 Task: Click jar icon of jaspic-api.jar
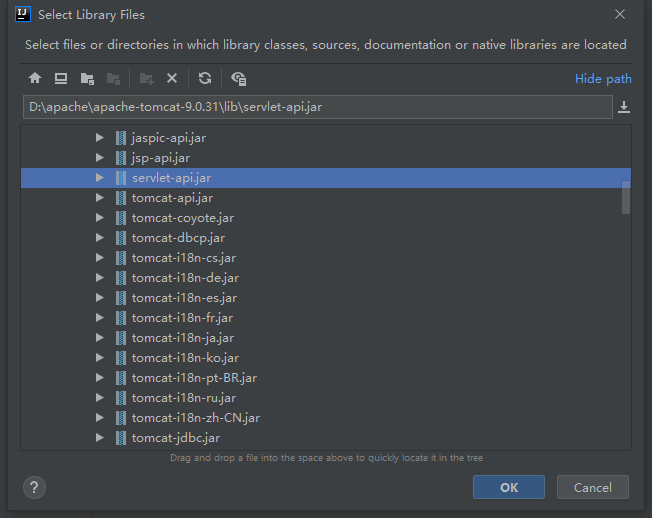121,138
